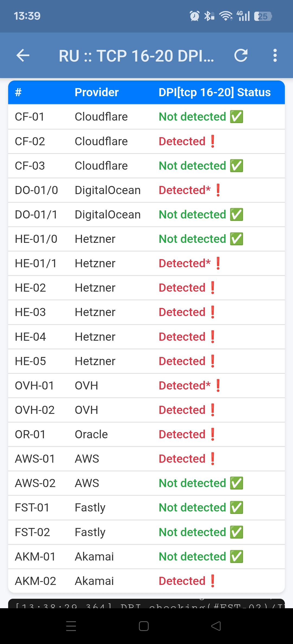Viewport: 293px width, 644px height.
Task: Tap the back arrow icon
Action: [x=23, y=56]
